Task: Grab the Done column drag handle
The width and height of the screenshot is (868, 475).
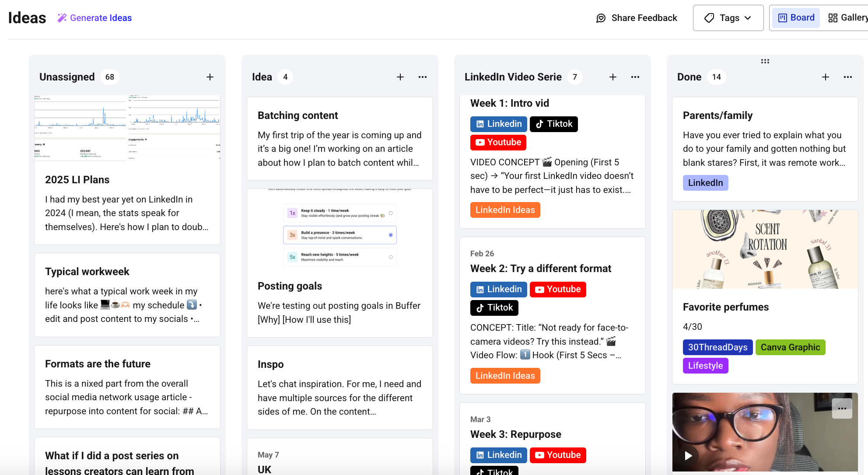Action: (x=765, y=61)
